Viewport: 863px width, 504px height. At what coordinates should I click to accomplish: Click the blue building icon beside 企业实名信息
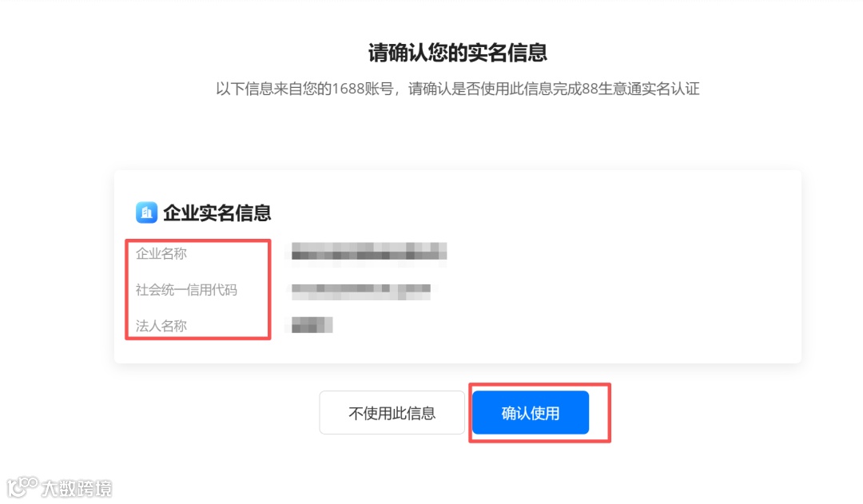[x=146, y=212]
